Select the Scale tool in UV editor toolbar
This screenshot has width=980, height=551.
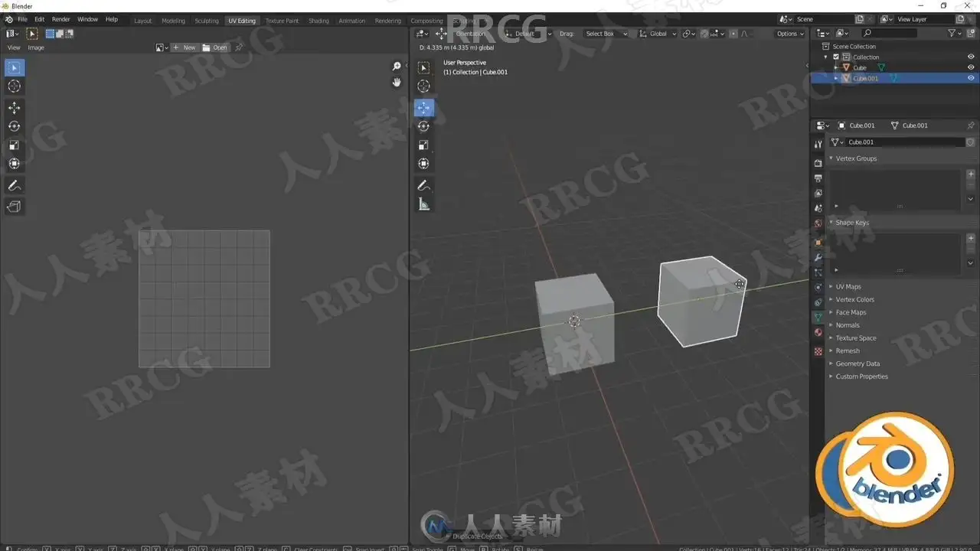click(15, 145)
